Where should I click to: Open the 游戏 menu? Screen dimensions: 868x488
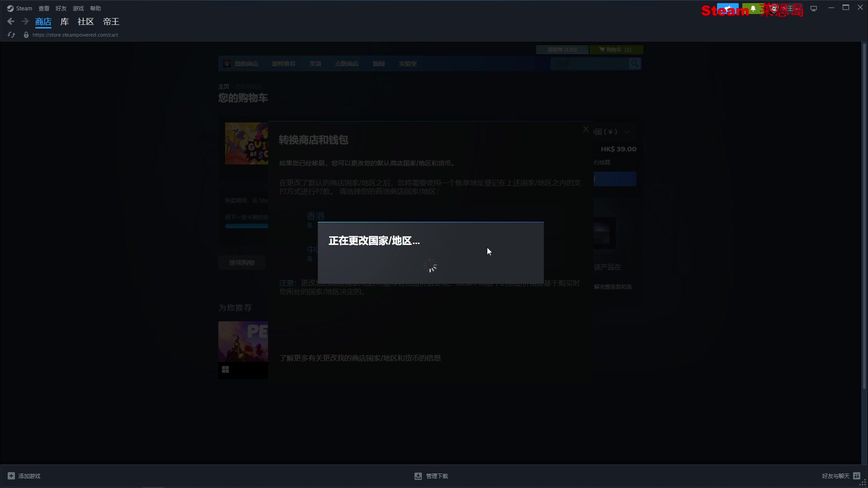78,8
